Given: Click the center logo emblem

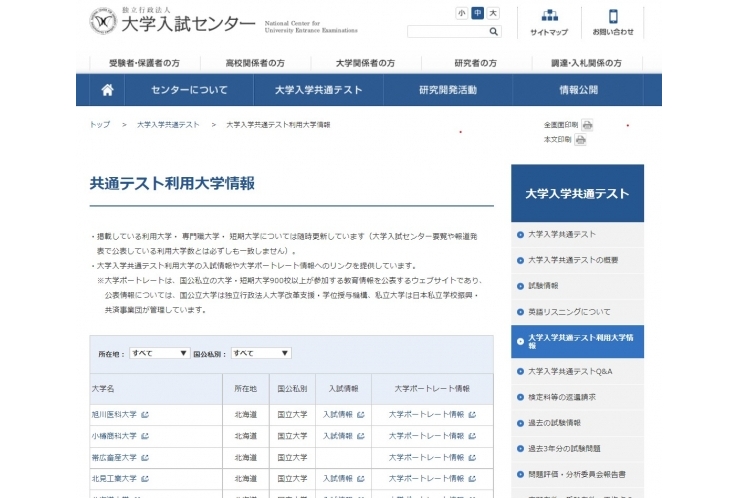Looking at the screenshot, I should pos(103,21).
